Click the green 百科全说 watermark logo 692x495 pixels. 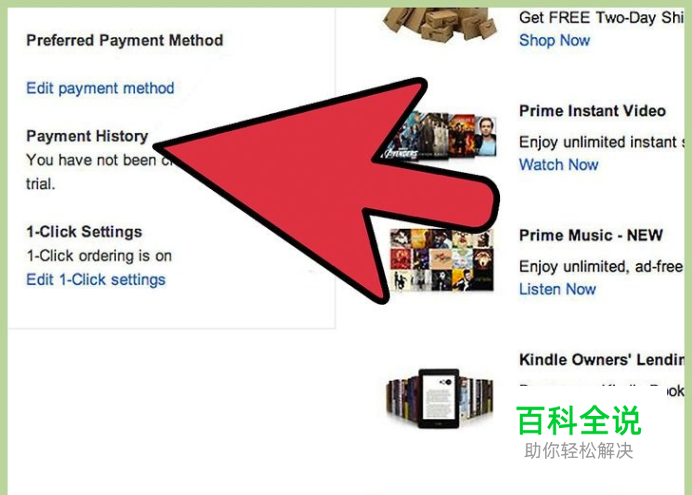tap(579, 421)
